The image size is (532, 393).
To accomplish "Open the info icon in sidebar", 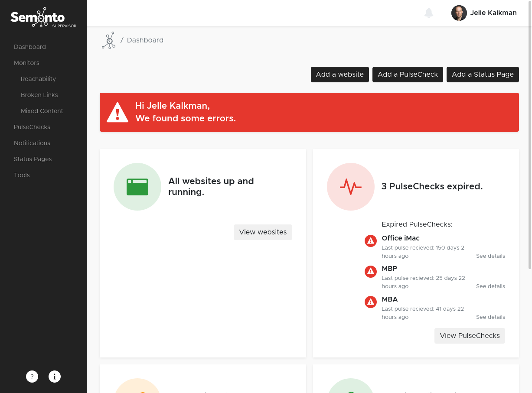I will [55, 377].
